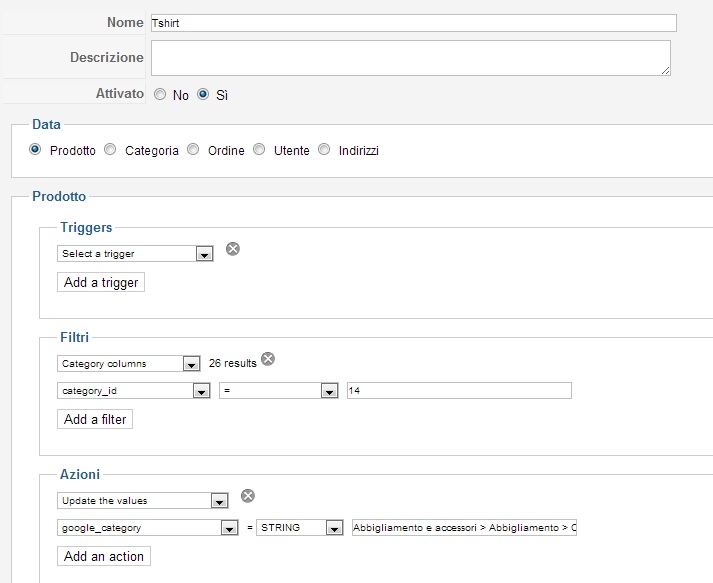
Task: Choose Utente data type
Action: tap(259, 149)
